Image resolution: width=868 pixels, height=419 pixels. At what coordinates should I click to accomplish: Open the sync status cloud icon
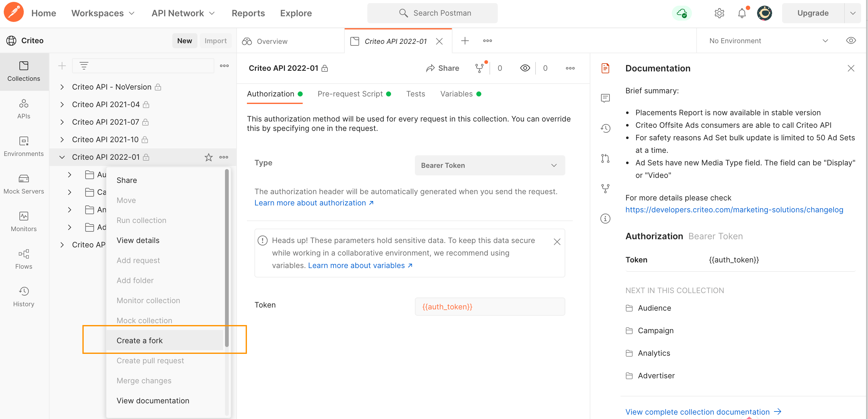coord(682,13)
